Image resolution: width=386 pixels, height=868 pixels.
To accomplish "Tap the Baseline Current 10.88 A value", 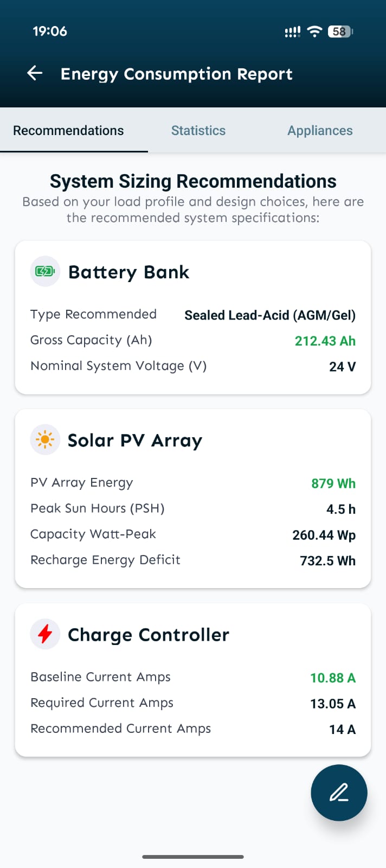I will (x=332, y=678).
